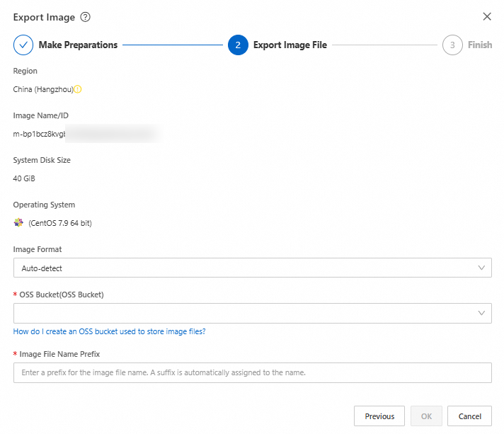Click the yellow info icon beside China (Hangzhou)
The width and height of the screenshot is (504, 434).
[78, 89]
